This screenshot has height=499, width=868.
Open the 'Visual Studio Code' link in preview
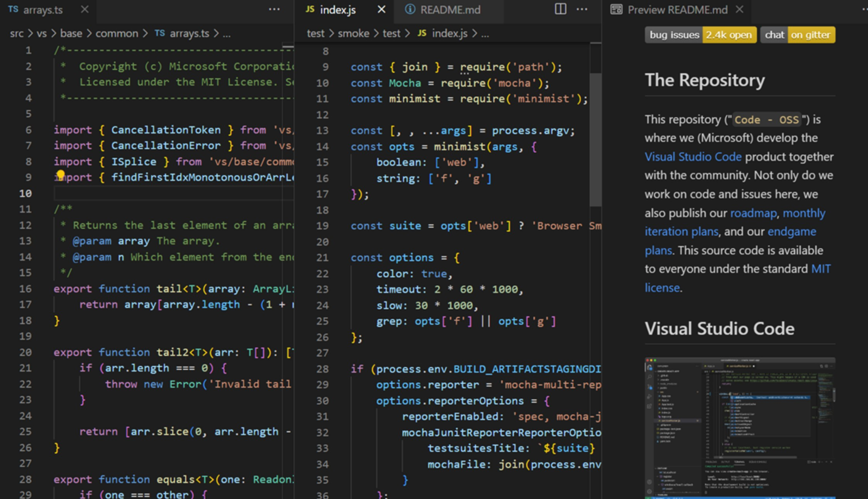point(693,157)
